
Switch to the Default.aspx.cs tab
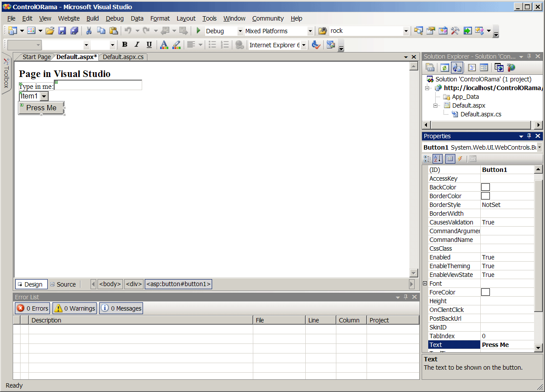123,57
